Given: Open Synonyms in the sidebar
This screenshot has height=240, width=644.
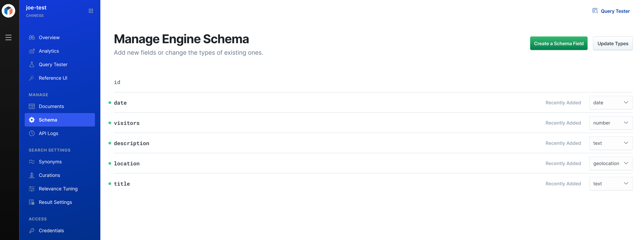Looking at the screenshot, I should pyautogui.click(x=50, y=162).
